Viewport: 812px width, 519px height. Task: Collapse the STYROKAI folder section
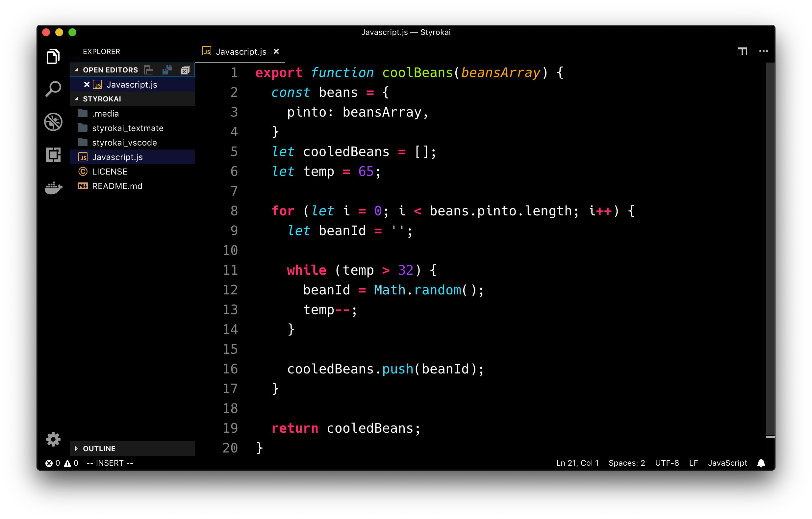[77, 99]
